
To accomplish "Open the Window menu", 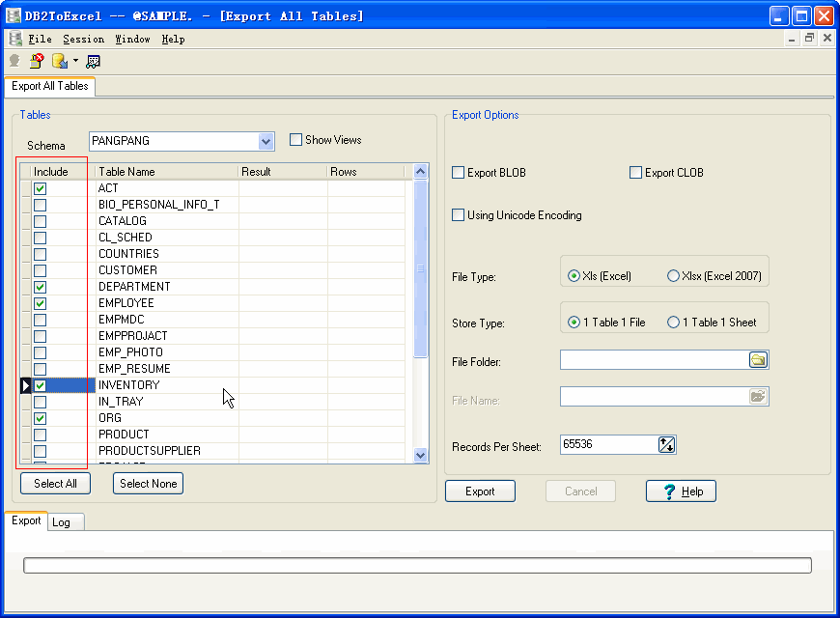I will [133, 40].
